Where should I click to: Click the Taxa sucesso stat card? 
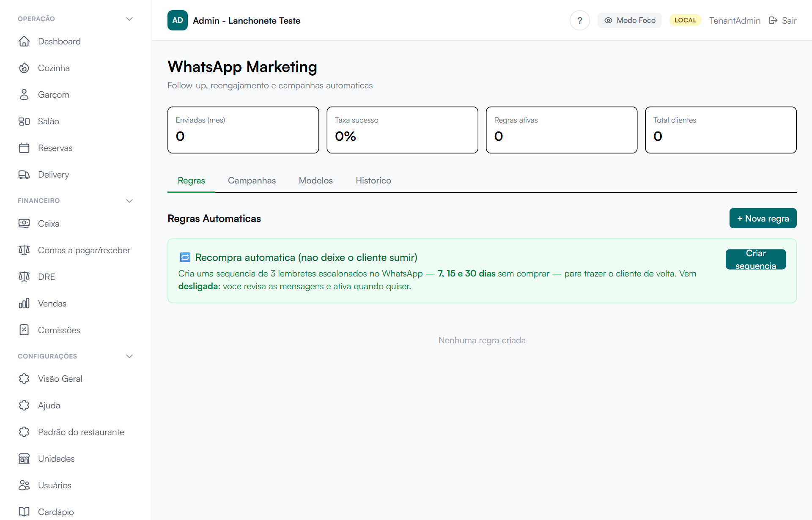(x=402, y=130)
